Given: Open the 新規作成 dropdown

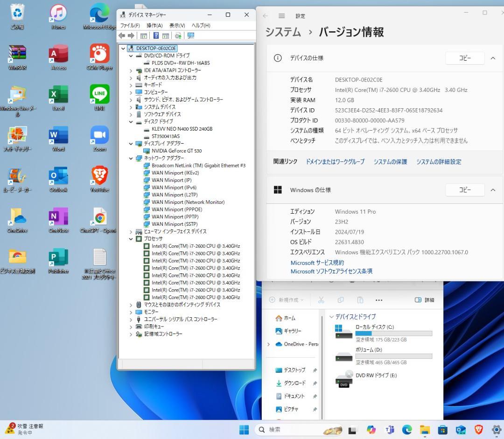Looking at the screenshot, I should (x=286, y=300).
